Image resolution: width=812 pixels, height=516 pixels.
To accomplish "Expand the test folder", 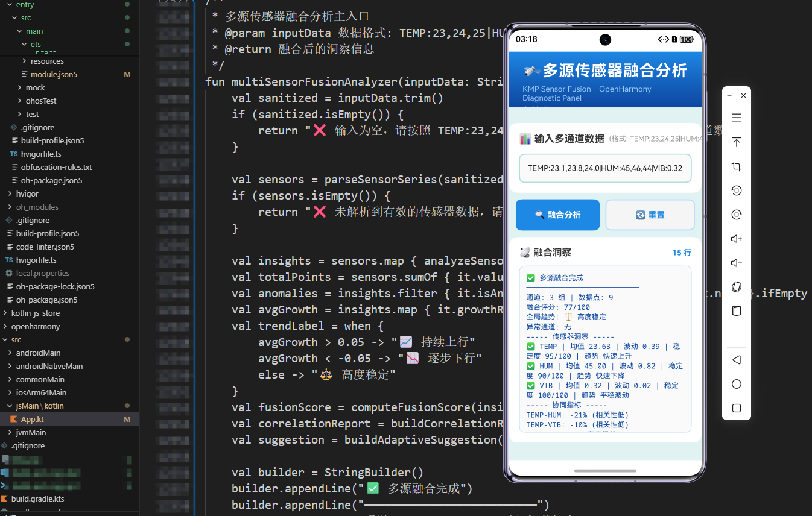I will 20,114.
